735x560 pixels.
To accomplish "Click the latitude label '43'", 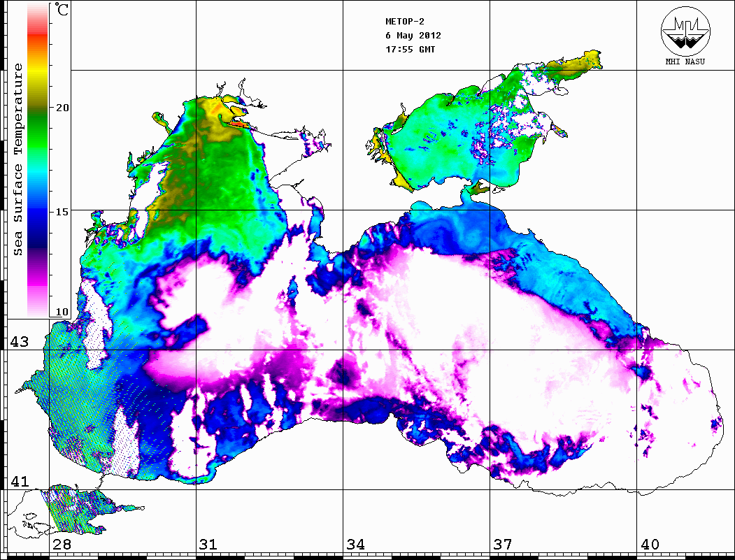I will click(x=20, y=342).
